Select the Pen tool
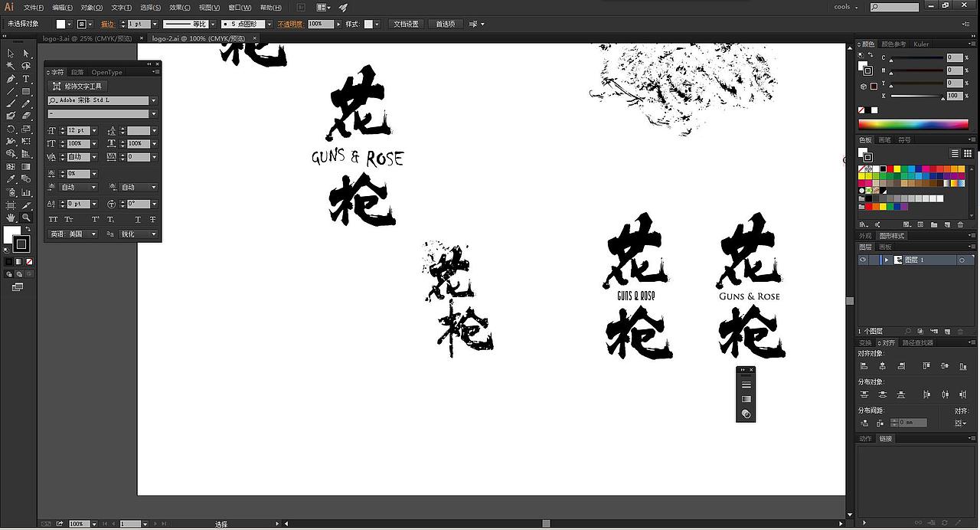The width and height of the screenshot is (980, 530). click(10, 79)
